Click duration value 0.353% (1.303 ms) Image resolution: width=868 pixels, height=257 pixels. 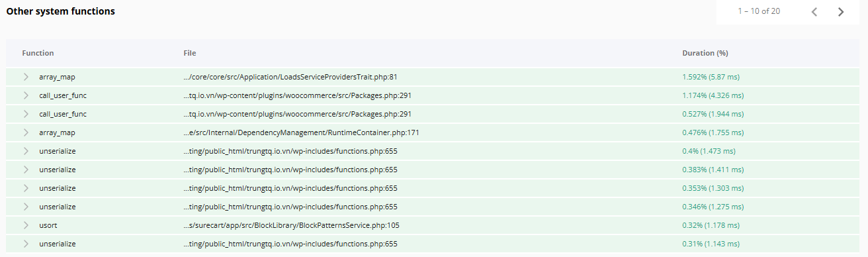[x=713, y=188]
